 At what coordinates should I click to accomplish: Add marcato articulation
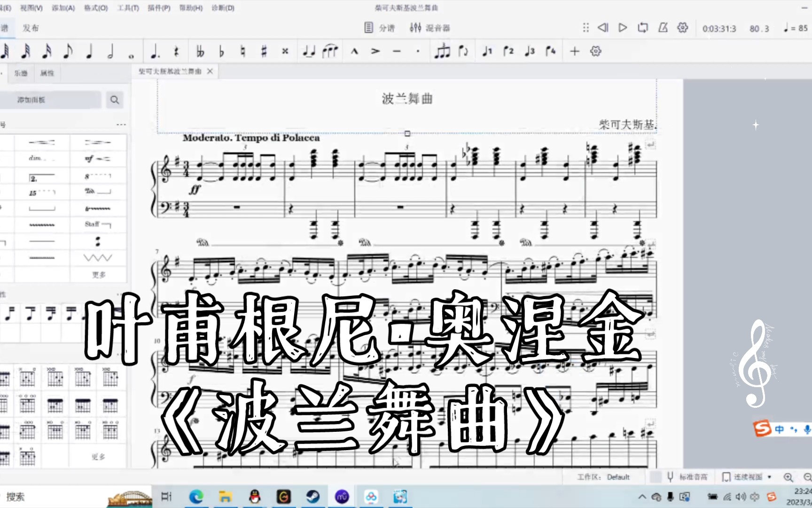tap(354, 51)
